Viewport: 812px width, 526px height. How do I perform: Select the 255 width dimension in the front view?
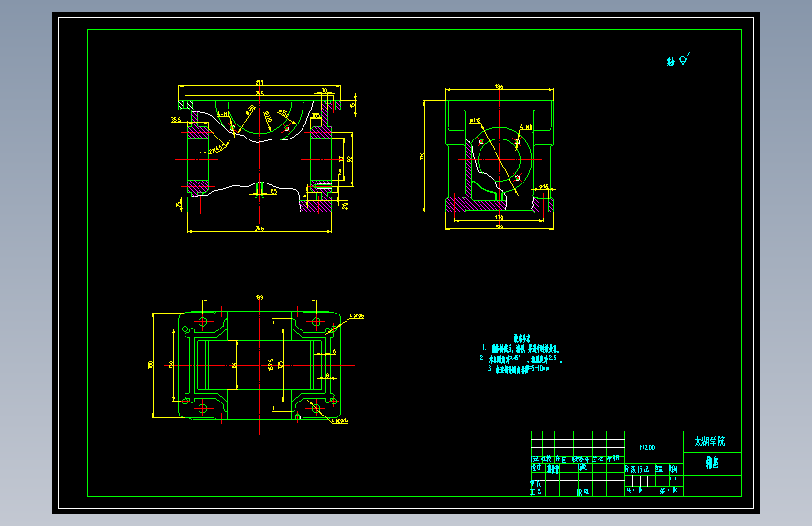tap(258, 94)
